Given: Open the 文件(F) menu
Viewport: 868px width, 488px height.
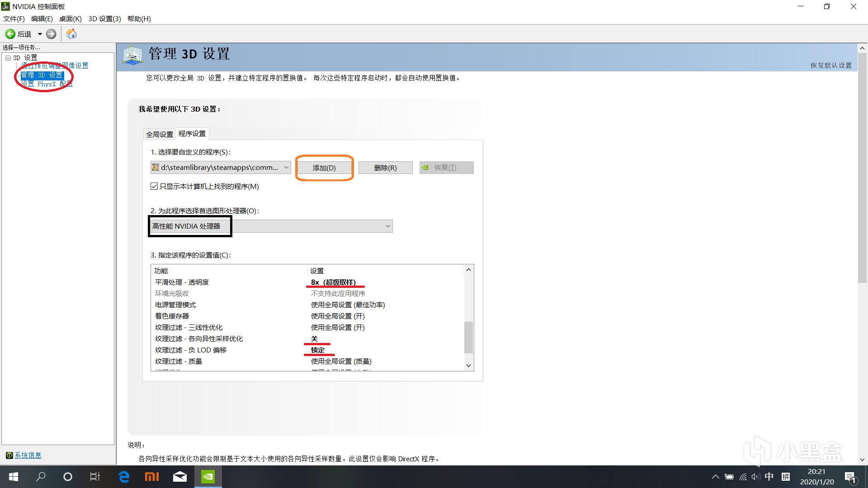Looking at the screenshot, I should pos(14,19).
